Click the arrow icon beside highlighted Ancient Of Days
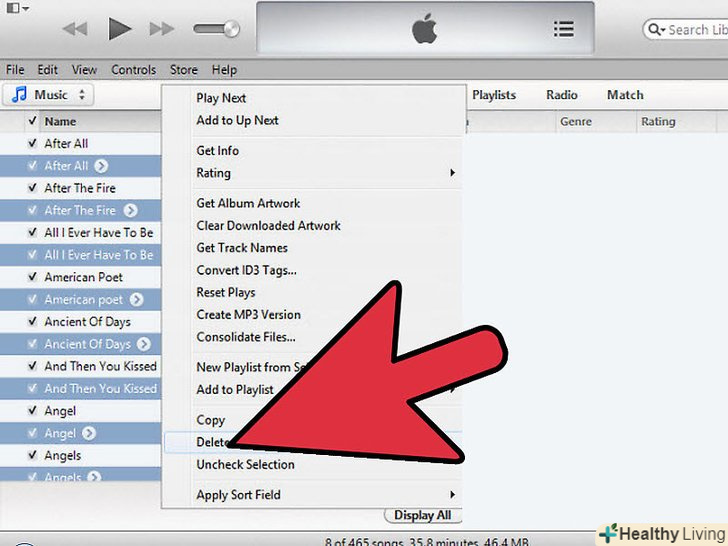Screen dimensions: 728x546 coord(144,344)
